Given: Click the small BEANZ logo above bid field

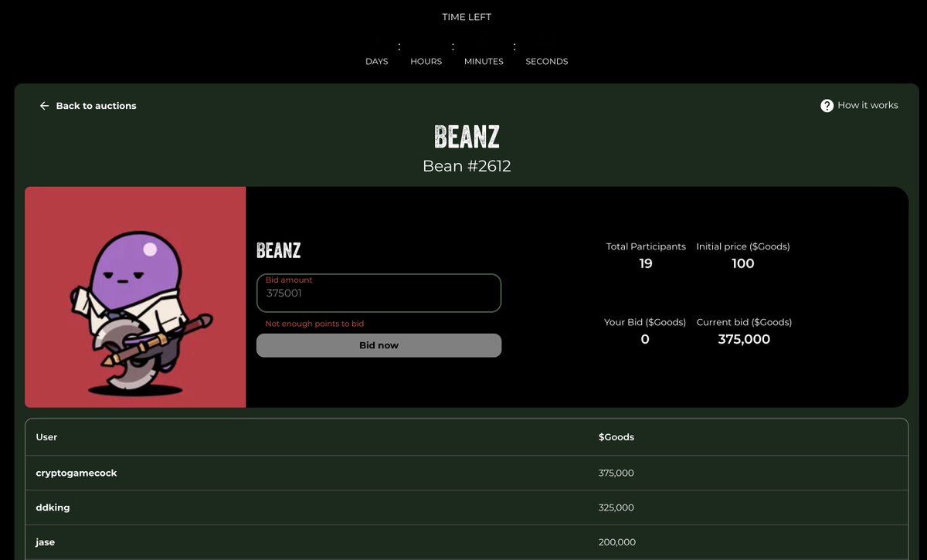Looking at the screenshot, I should point(278,250).
